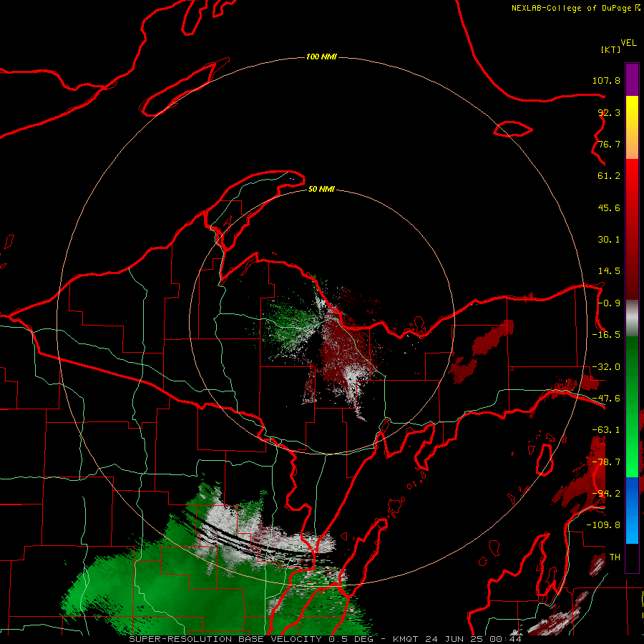Click the 61.2 velocity scale value

609,176
